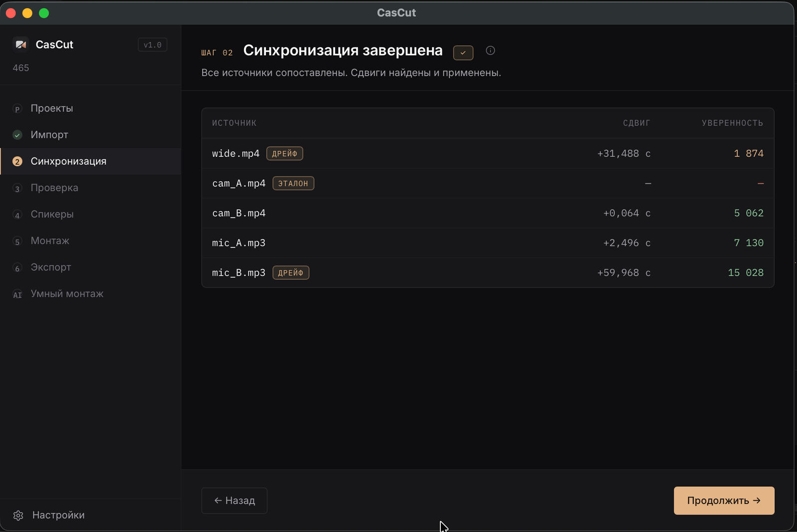This screenshot has width=797, height=532.
Task: Click the УВЕРЕННОСТЬ column header
Action: pyautogui.click(x=732, y=123)
